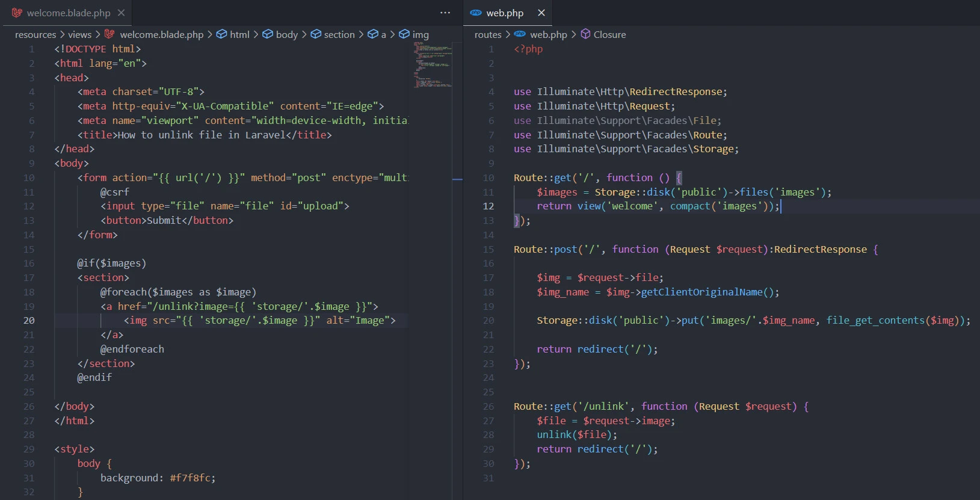Click line number 12 in web.php editor
The height and width of the screenshot is (500, 980).
coord(488,206)
